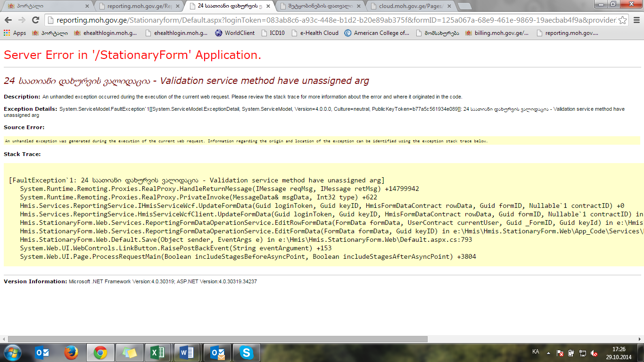Open Firefox from the taskbar

[71, 353]
